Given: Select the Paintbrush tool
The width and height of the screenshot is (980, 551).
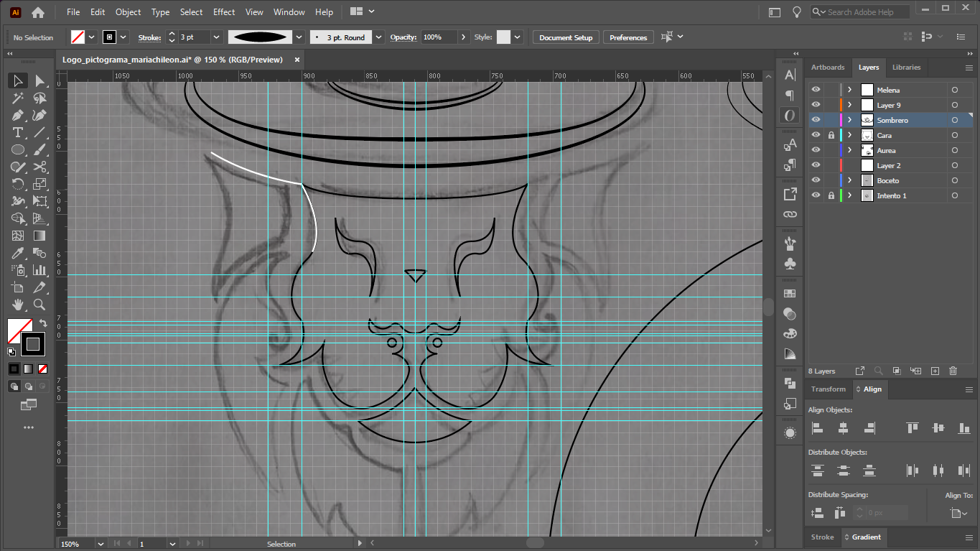Looking at the screenshot, I should [40, 150].
